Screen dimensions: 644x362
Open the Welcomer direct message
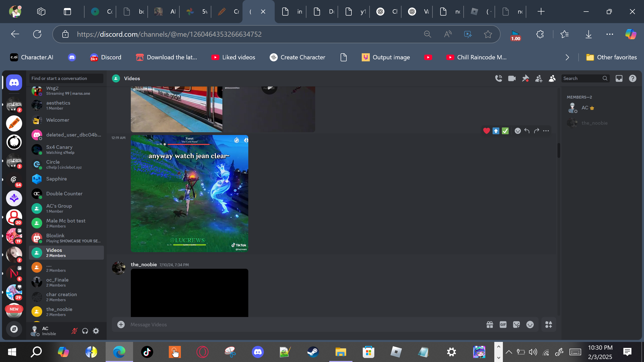[x=66, y=120]
